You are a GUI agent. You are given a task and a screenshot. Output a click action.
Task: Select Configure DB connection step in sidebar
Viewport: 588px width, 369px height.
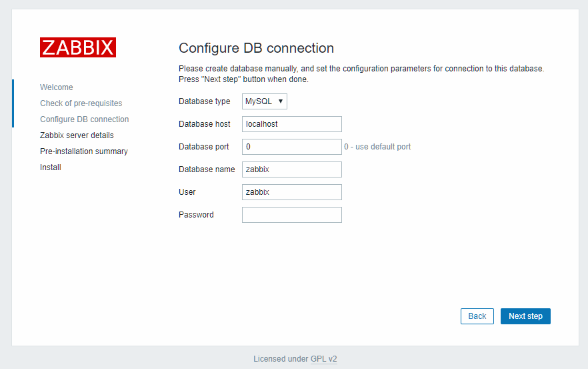coord(85,119)
